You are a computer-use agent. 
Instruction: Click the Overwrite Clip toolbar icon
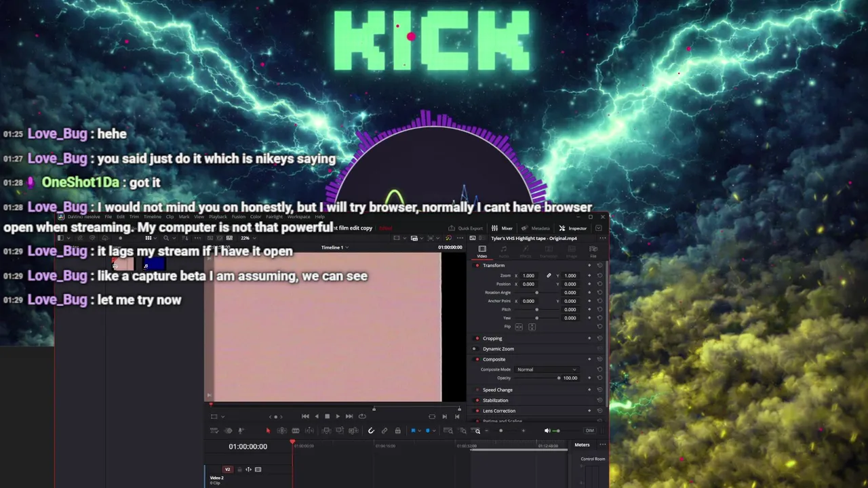pyautogui.click(x=340, y=430)
